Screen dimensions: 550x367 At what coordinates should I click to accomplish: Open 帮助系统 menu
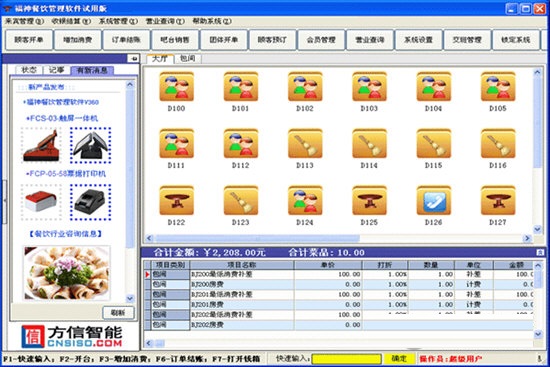[212, 21]
